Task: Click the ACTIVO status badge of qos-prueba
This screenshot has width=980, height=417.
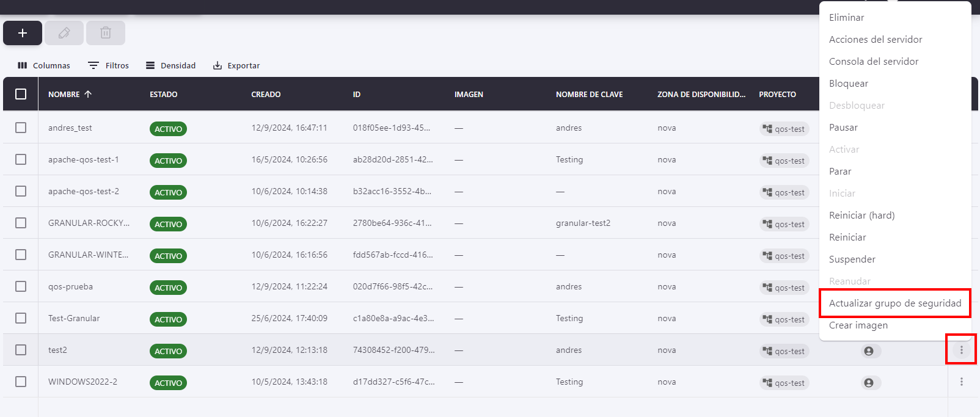Action: [168, 288]
